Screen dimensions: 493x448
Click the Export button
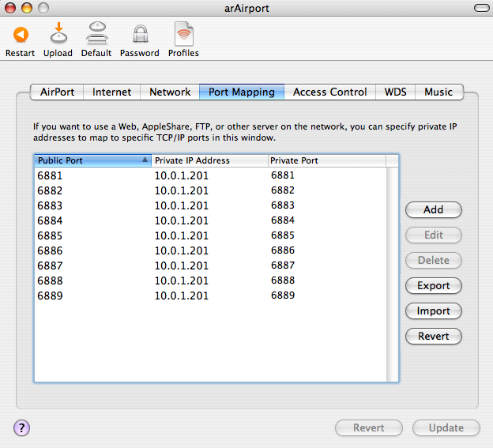point(434,286)
